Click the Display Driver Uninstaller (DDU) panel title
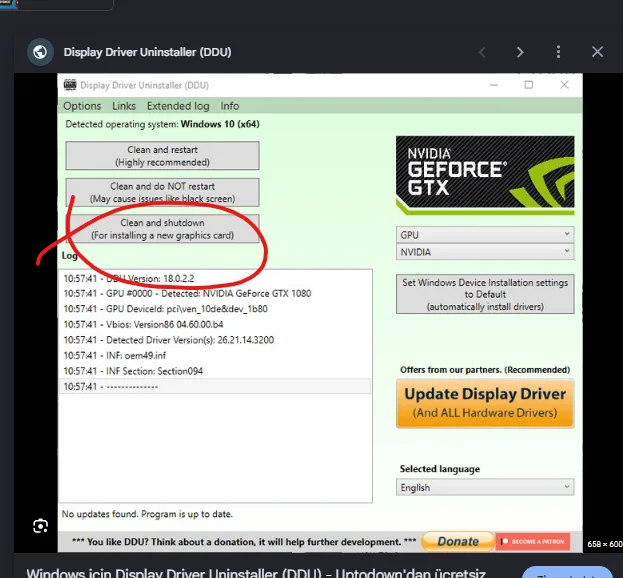The image size is (623, 578). (147, 52)
